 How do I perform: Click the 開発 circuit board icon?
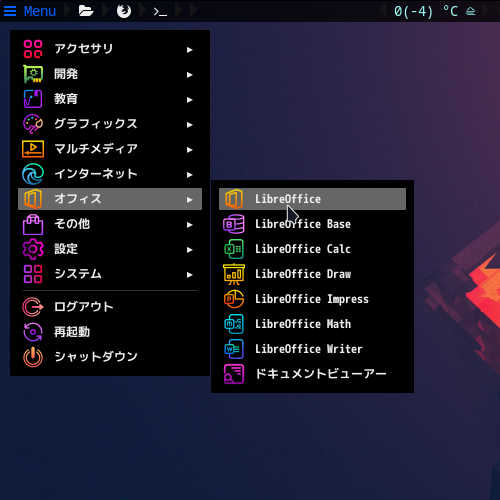pos(33,74)
